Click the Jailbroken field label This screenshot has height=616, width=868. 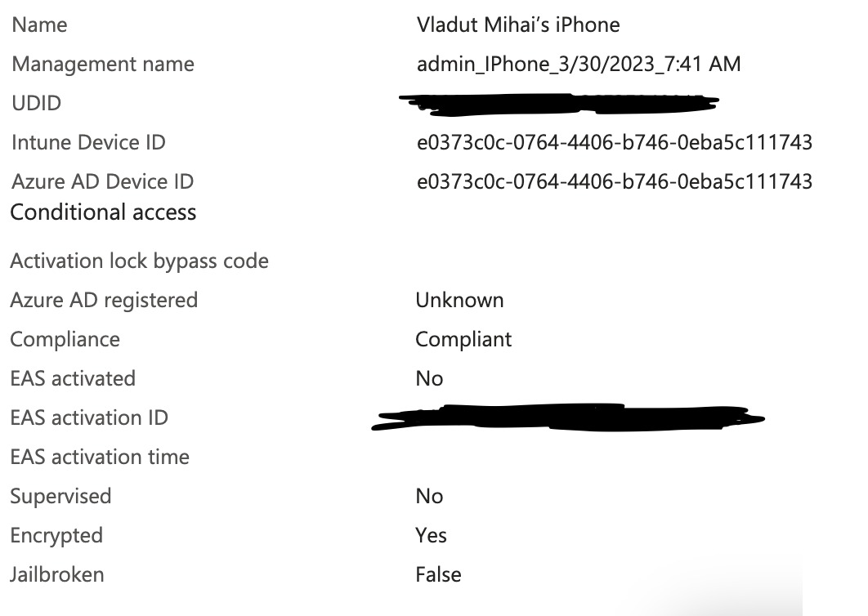[57, 575]
